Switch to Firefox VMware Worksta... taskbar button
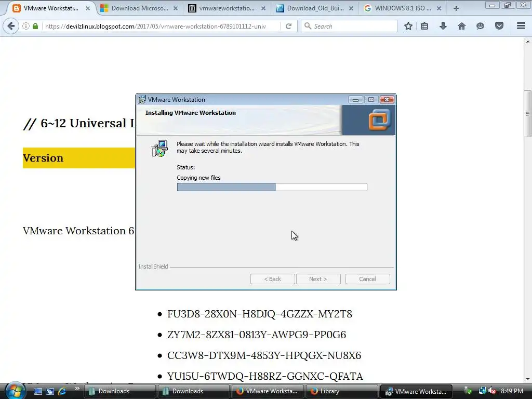Screen dimensions: 532x399 point(268,391)
